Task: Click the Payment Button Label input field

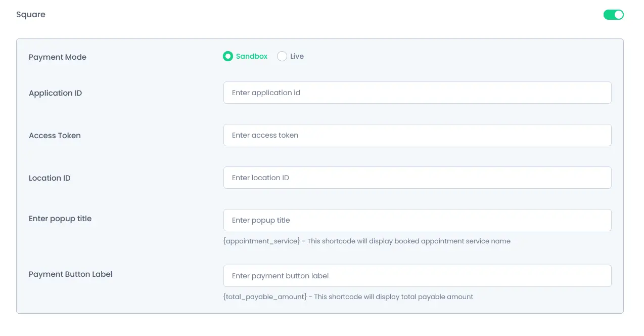Action: coord(418,276)
